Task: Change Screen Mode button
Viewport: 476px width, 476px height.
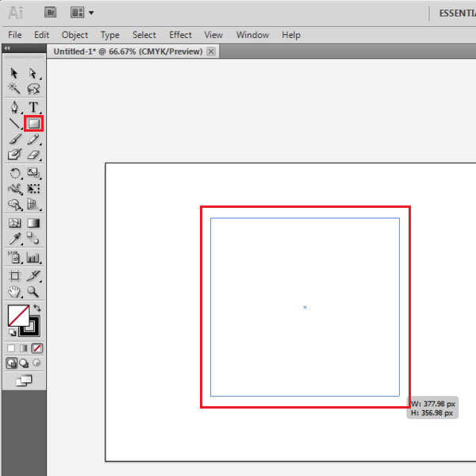Action: click(24, 380)
